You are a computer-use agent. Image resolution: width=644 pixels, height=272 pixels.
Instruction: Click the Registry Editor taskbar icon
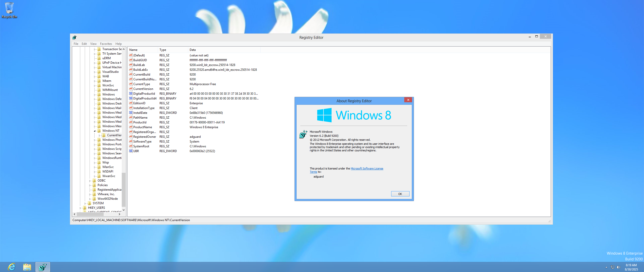click(x=43, y=267)
